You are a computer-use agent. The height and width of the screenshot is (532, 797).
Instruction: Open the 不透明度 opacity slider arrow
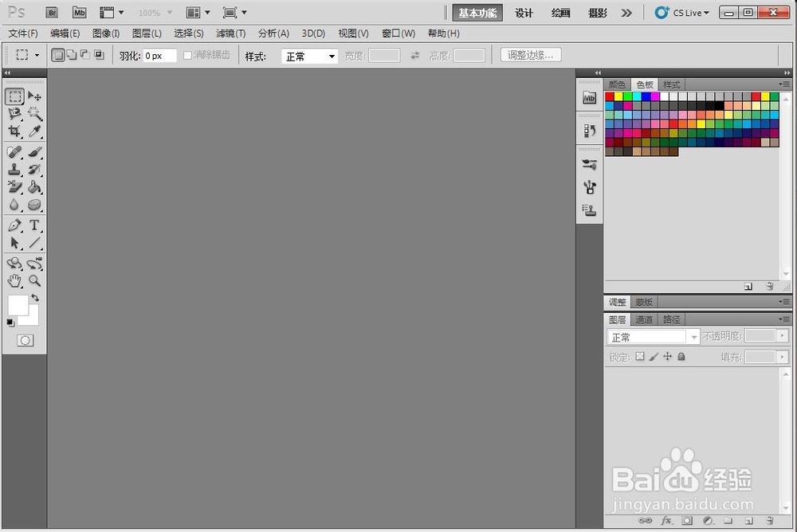tap(783, 335)
